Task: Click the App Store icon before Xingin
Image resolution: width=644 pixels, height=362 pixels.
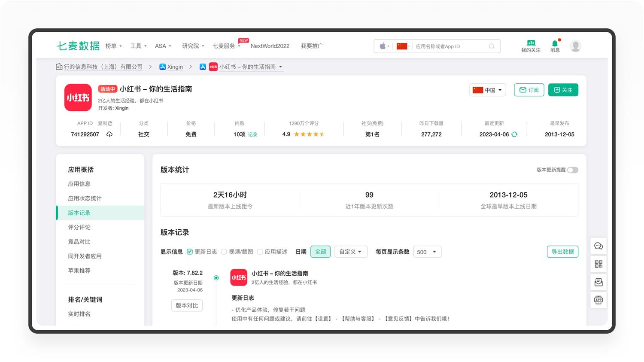Action: pos(162,67)
